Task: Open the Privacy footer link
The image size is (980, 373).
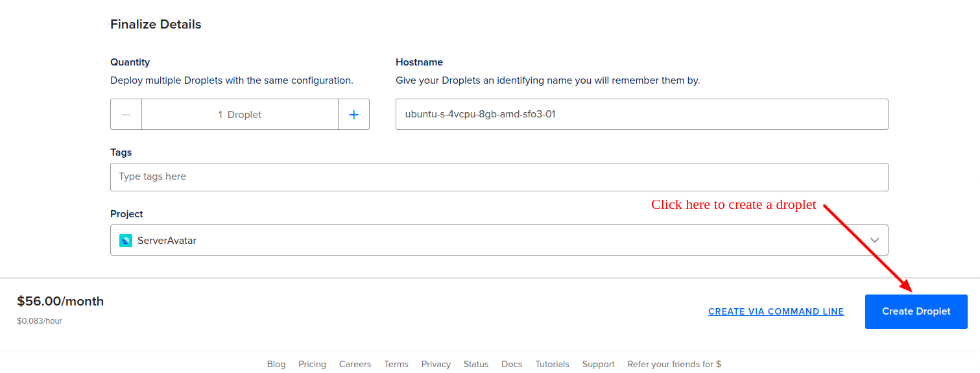Action: [436, 364]
